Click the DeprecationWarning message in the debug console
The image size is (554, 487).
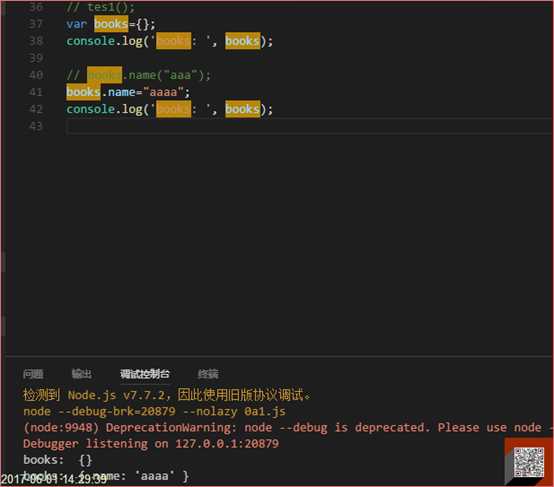[287, 428]
